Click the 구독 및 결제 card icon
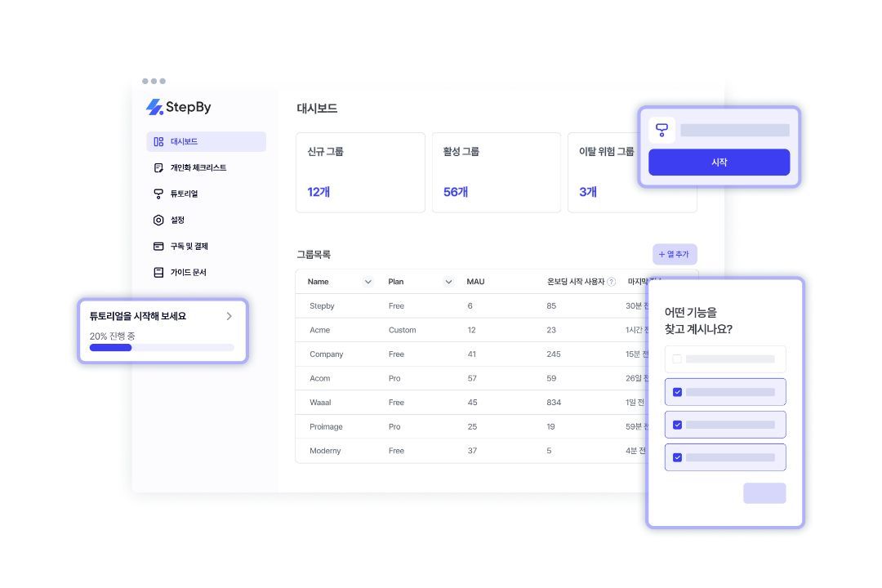 158,246
